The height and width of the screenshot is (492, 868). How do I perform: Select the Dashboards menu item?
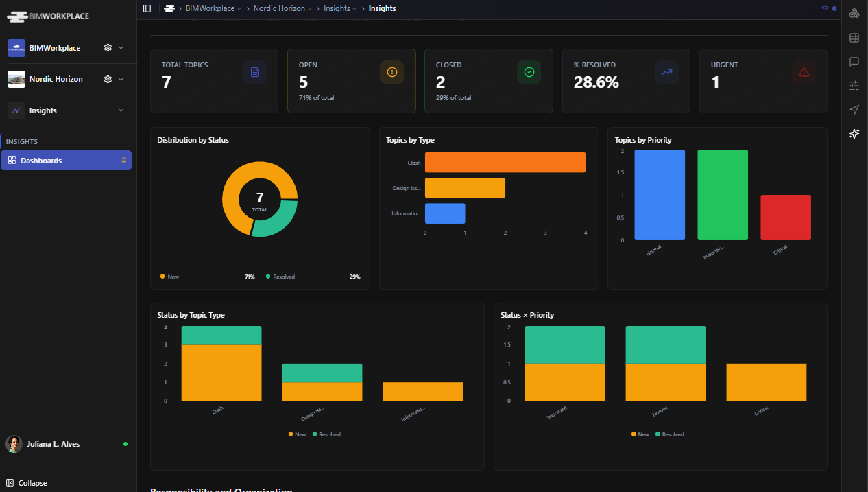pos(66,161)
